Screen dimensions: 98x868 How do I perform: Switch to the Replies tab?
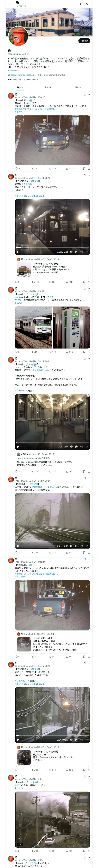[49, 87]
